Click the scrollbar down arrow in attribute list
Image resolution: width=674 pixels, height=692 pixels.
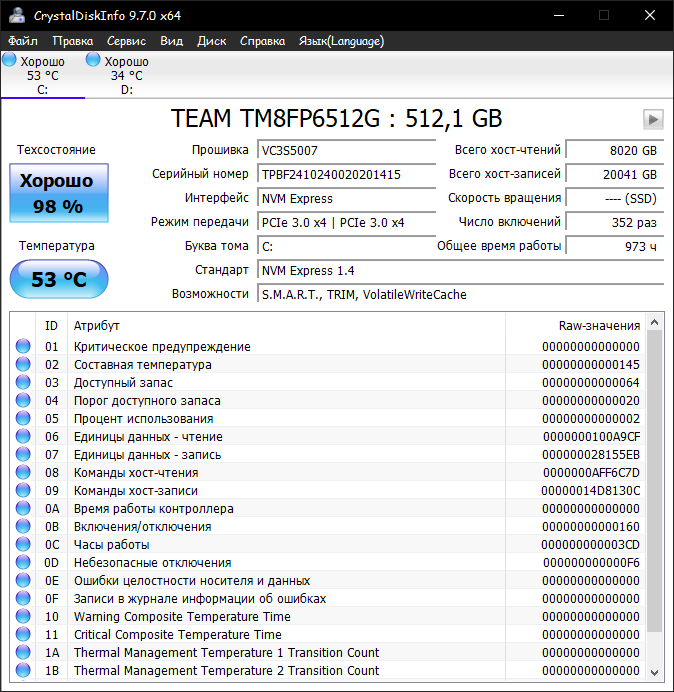[655, 672]
